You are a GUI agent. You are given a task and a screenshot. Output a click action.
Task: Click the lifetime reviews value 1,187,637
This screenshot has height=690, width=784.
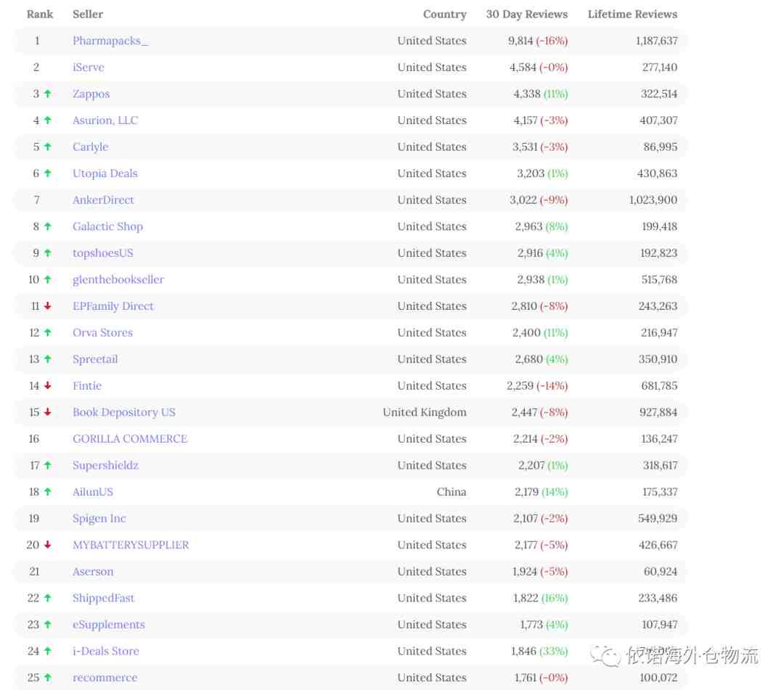point(656,41)
